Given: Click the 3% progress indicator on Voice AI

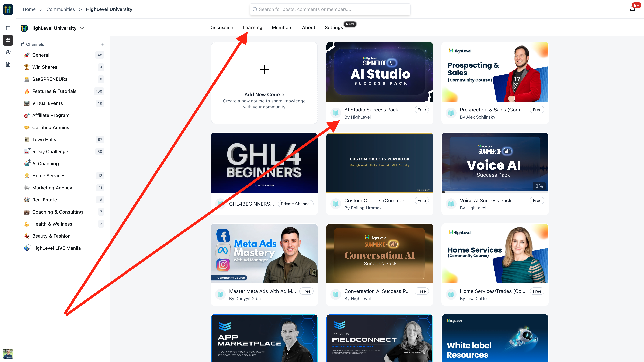Looking at the screenshot, I should click(x=539, y=186).
